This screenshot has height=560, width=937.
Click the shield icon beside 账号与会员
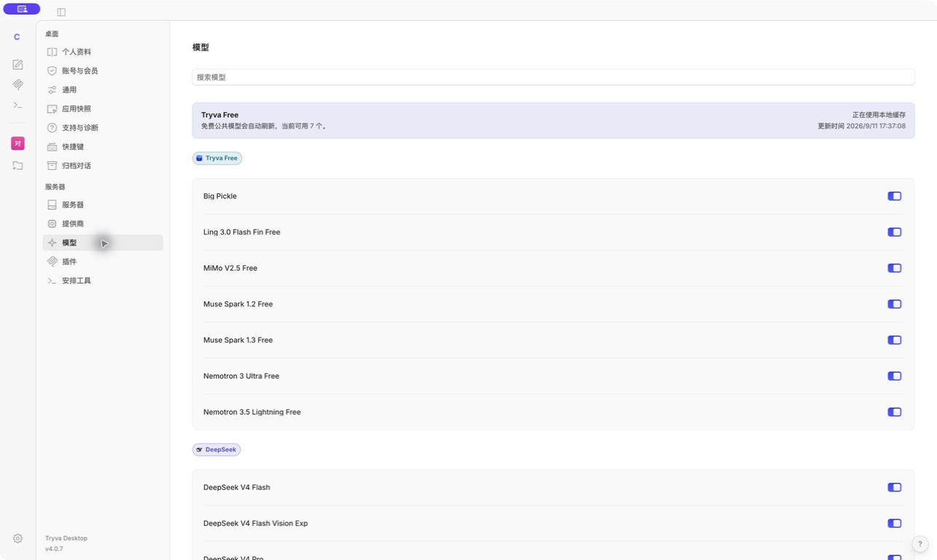[x=52, y=71]
